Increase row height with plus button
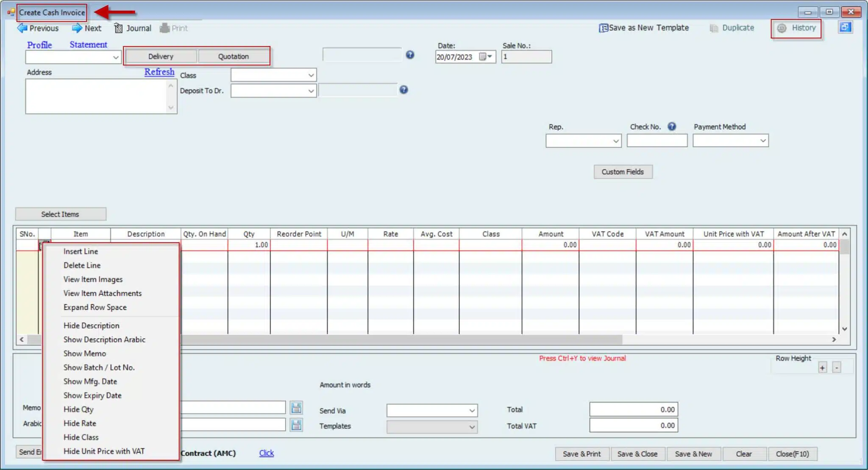The height and width of the screenshot is (470, 868). coord(822,368)
